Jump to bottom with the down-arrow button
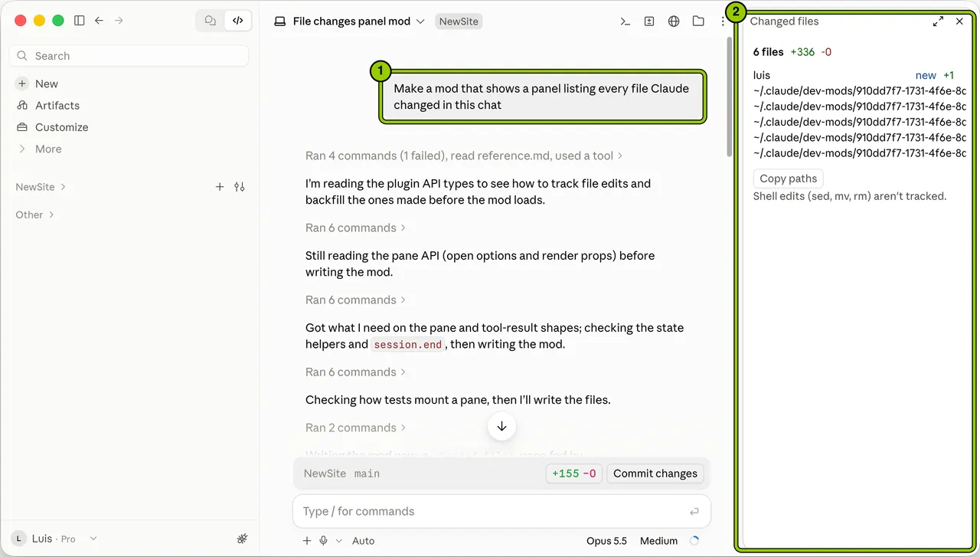 click(x=501, y=426)
